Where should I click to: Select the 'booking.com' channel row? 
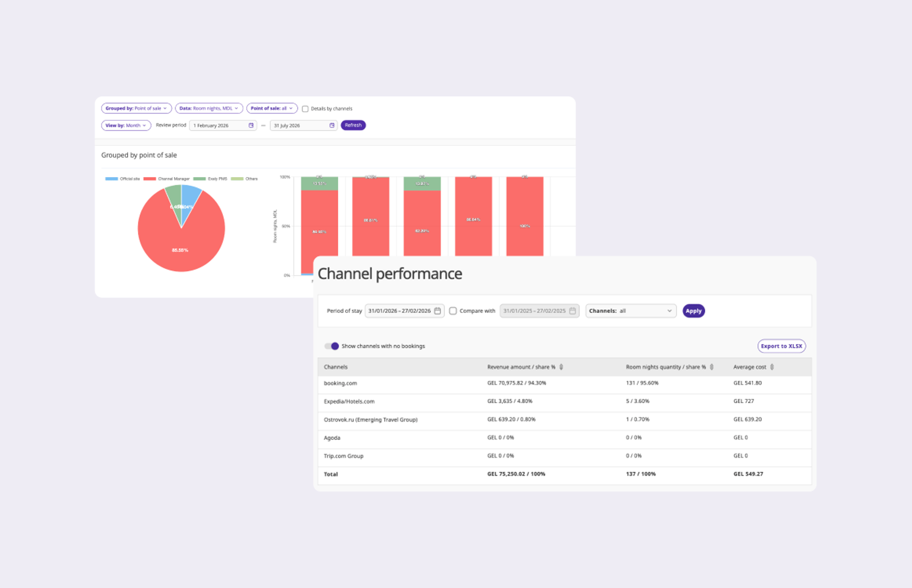564,383
